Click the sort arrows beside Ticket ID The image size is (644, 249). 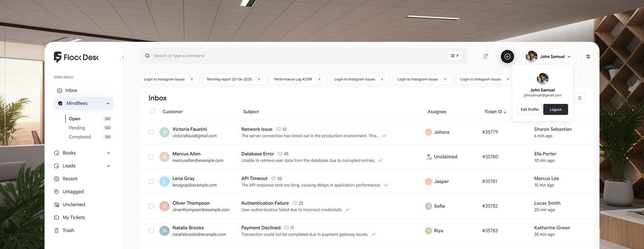(505, 112)
